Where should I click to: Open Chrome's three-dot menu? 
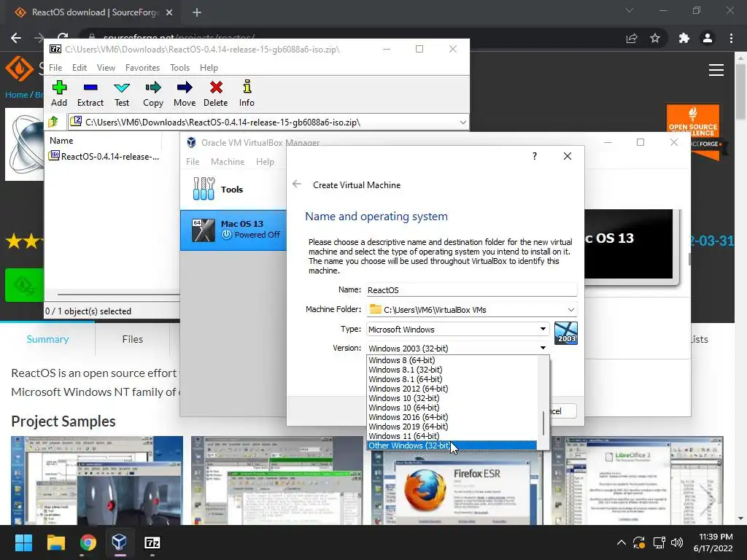[x=731, y=38]
